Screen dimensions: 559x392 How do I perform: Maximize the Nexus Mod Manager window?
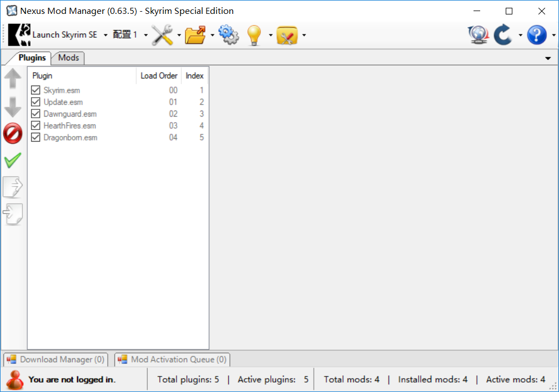(509, 11)
